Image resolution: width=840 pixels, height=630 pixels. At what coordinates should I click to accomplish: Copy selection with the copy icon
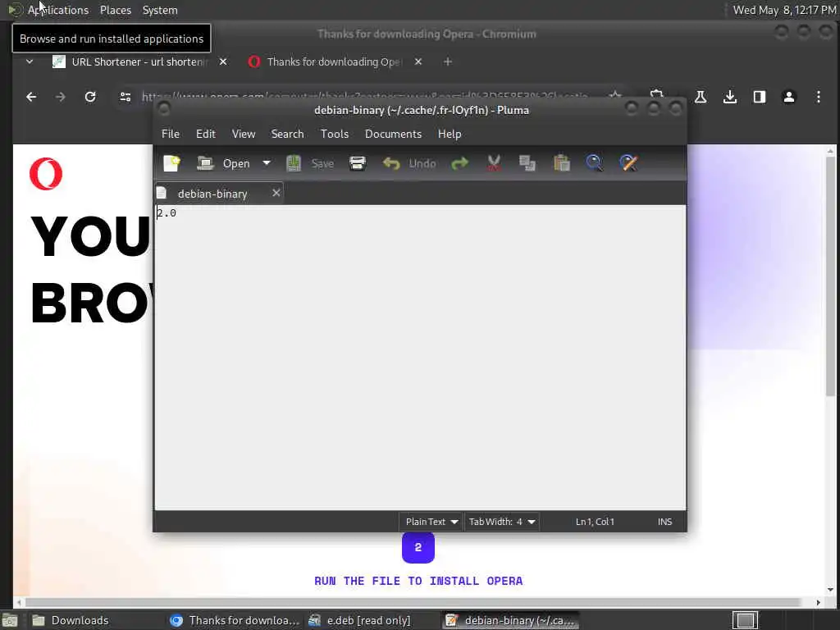pos(527,163)
